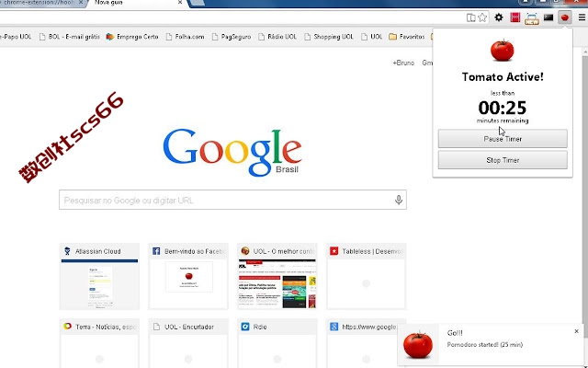Click the Pomodoro started! (25 min) text
The height and width of the screenshot is (368, 588).
485,345
